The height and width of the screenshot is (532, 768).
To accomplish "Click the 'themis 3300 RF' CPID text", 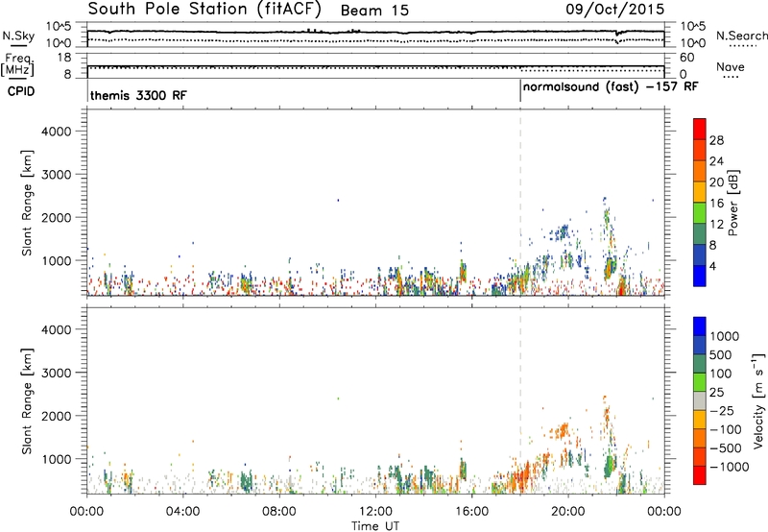I will click(x=138, y=95).
